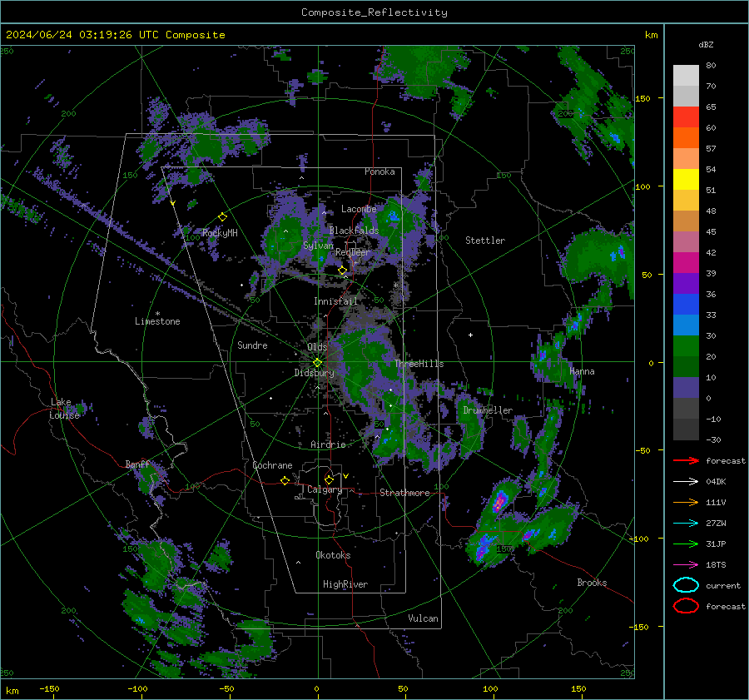749x700 pixels.
Task: Click the Lacombe town label
Action: click(x=359, y=209)
